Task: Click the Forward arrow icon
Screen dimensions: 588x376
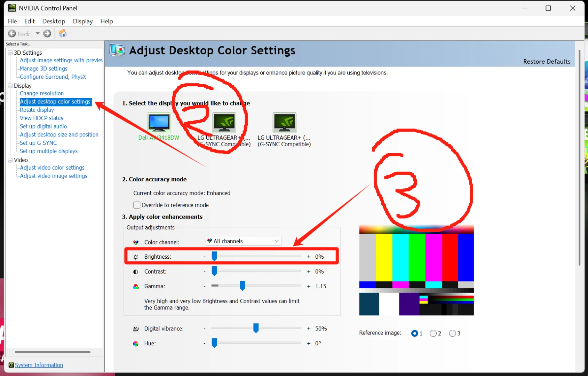Action: [47, 33]
